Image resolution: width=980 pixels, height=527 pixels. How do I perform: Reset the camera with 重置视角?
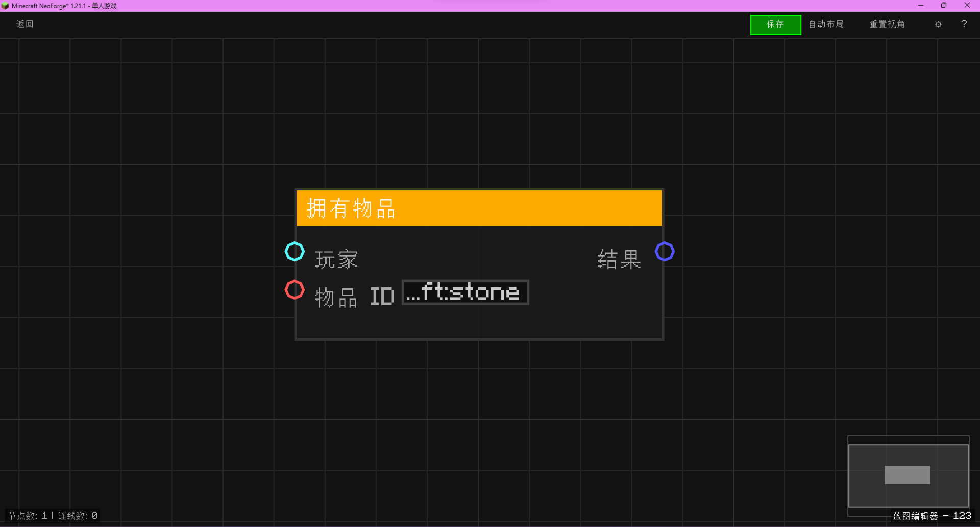pyautogui.click(x=887, y=24)
